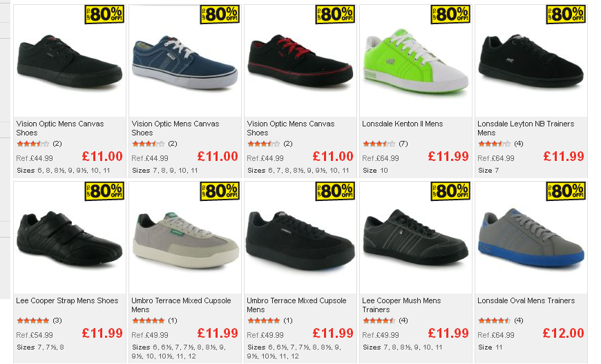Image resolution: width=601 pixels, height=364 pixels.
Task: Click the black Umbro Terrace Mixed Cupsole image
Action: 300,240
